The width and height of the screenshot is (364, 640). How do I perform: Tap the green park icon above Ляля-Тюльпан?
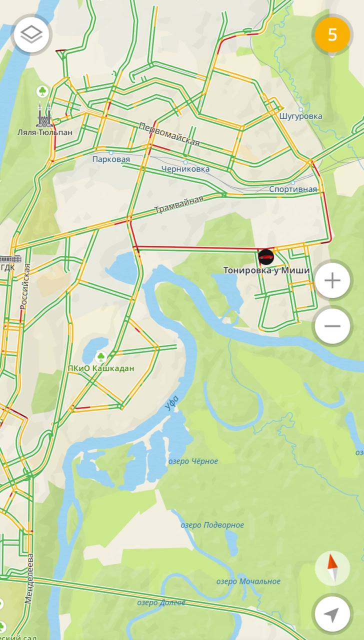tap(43, 91)
